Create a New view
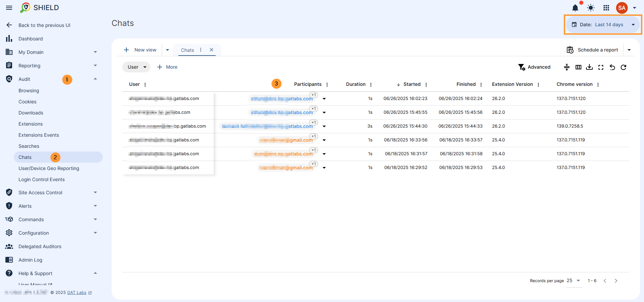 tap(140, 50)
